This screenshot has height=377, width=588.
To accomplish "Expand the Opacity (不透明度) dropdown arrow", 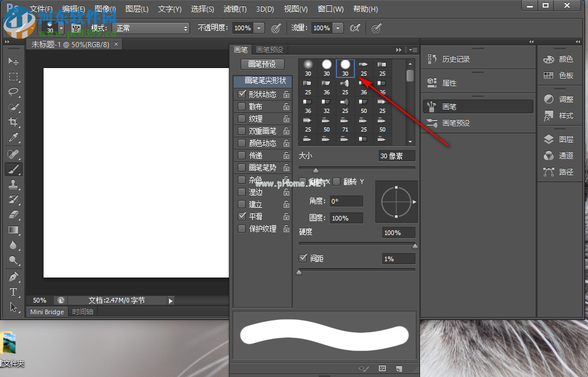I will pos(259,28).
